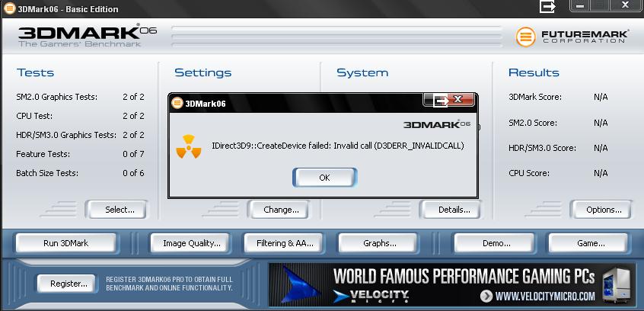The height and width of the screenshot is (311, 644).
Task: Click the CreateDevice failed error message text
Action: (x=338, y=146)
